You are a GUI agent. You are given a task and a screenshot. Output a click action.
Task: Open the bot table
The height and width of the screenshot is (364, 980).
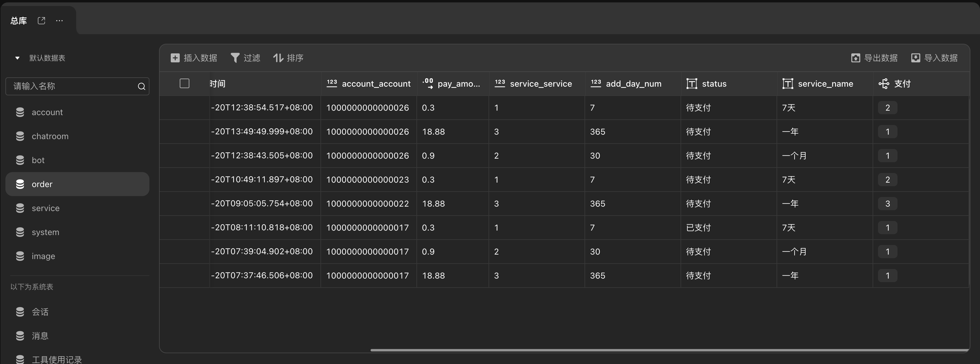tap(77, 160)
